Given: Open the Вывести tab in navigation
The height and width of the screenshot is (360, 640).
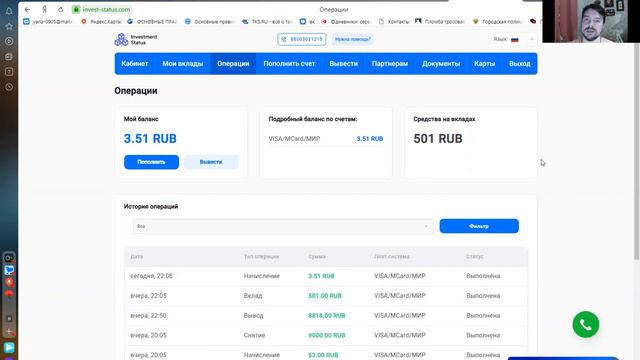Looking at the screenshot, I should pos(344,64).
